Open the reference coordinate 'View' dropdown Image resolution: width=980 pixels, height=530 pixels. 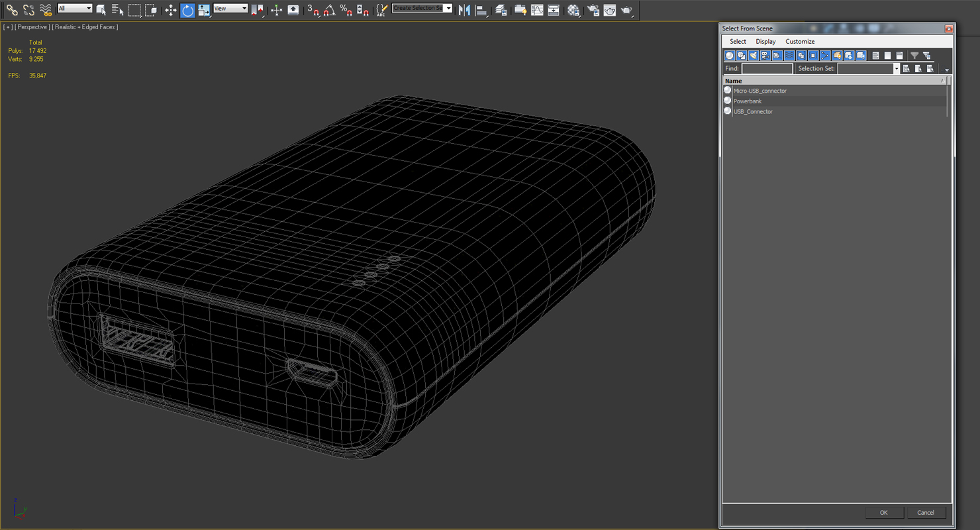(230, 9)
